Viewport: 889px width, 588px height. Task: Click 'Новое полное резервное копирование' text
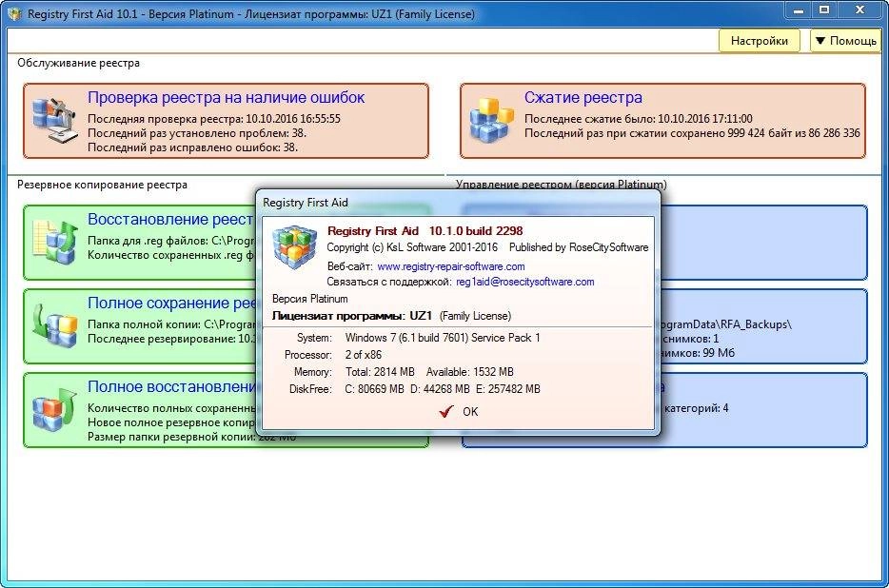click(x=171, y=422)
